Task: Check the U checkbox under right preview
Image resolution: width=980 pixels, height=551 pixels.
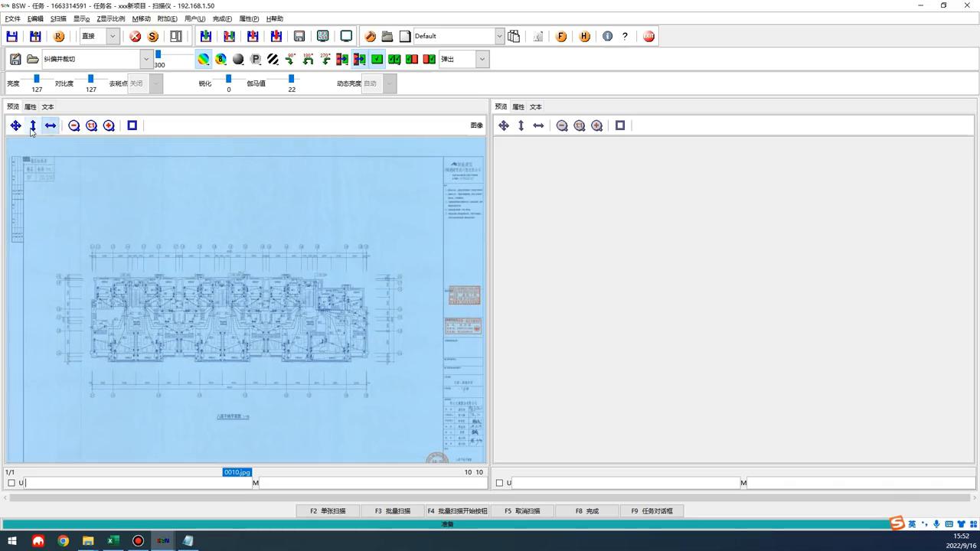Action: [x=499, y=483]
